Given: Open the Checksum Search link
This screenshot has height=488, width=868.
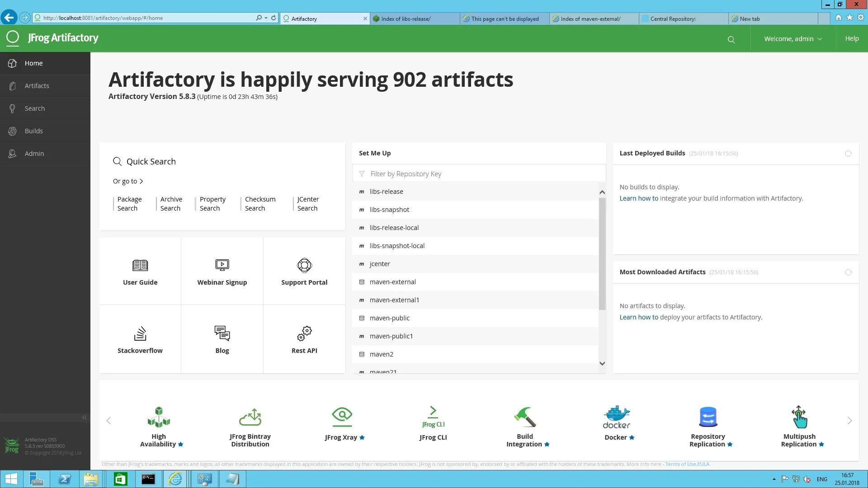Looking at the screenshot, I should [260, 204].
